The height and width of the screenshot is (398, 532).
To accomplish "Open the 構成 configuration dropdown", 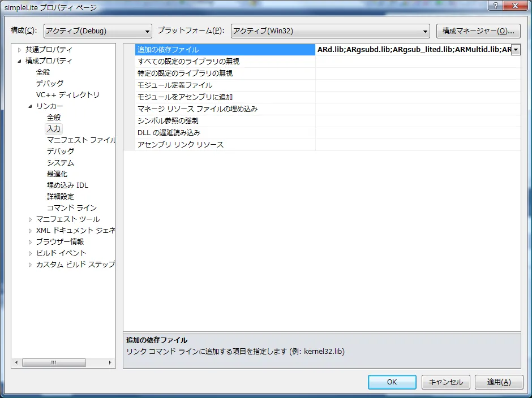I will pos(98,31).
